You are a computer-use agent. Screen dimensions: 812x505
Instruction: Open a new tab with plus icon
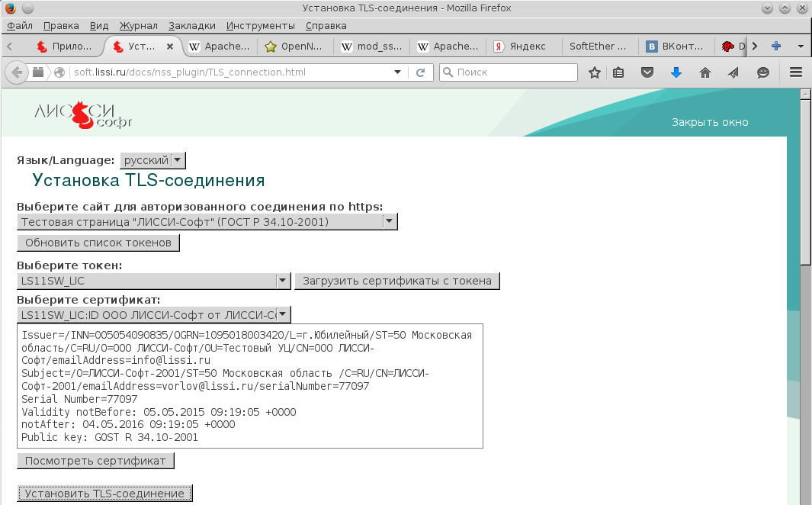[776, 46]
